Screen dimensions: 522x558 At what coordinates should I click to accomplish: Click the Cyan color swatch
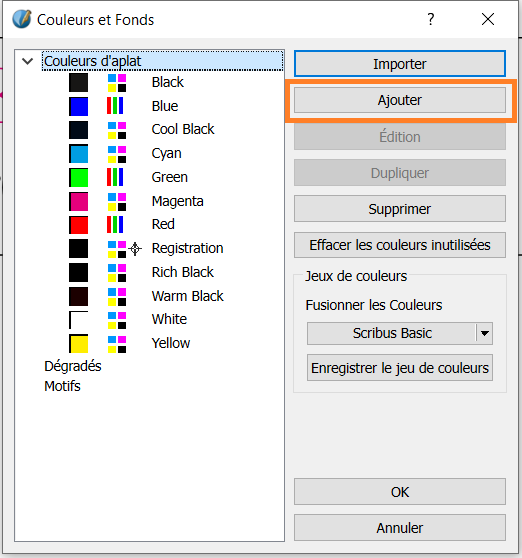78,154
